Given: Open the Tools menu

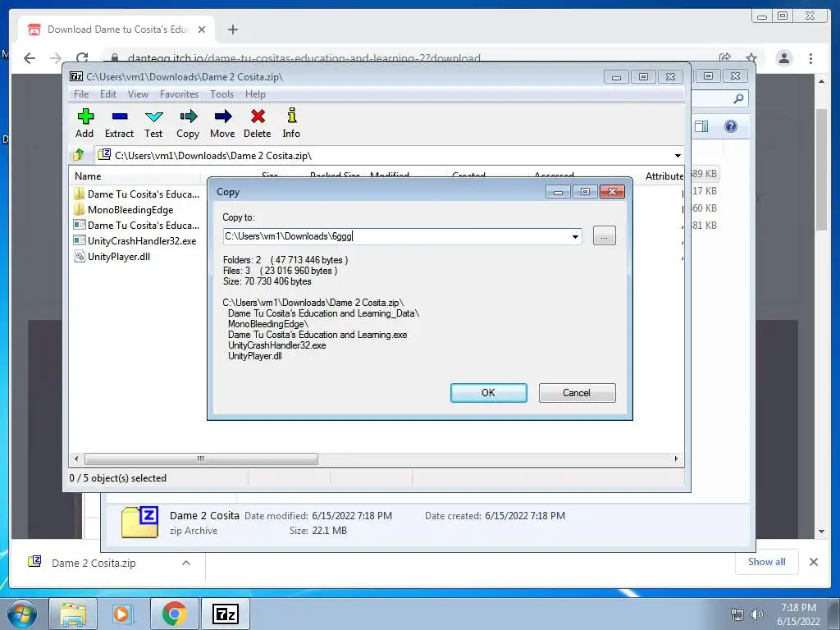Looking at the screenshot, I should point(221,94).
